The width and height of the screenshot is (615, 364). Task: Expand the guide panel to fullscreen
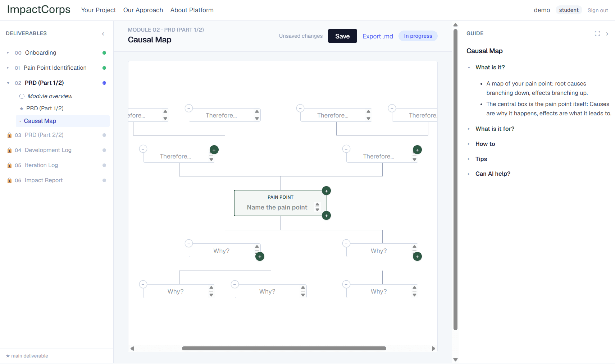pyautogui.click(x=597, y=33)
